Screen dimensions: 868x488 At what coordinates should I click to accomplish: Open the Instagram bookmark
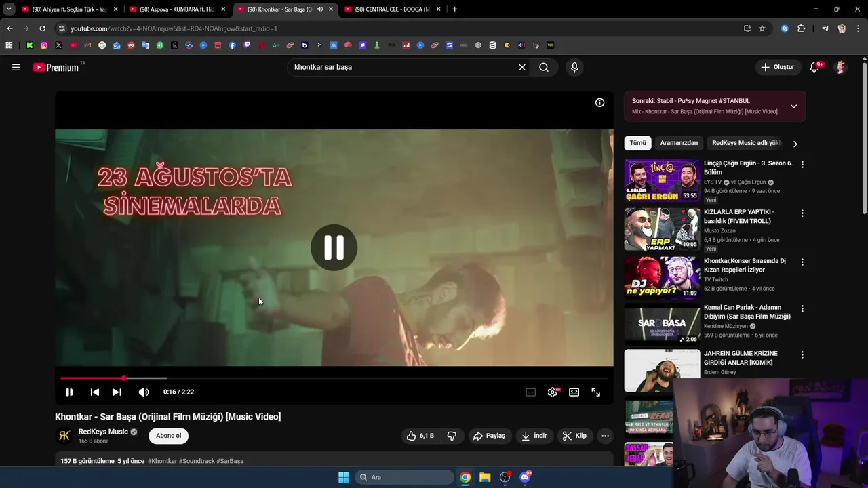44,45
